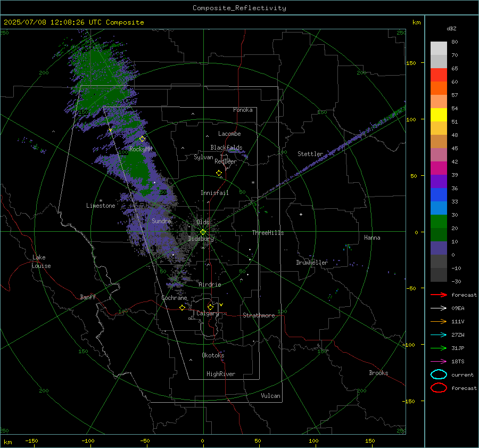Click the white 09EA arrow icon
This screenshot has width=479, height=448.
point(439,308)
